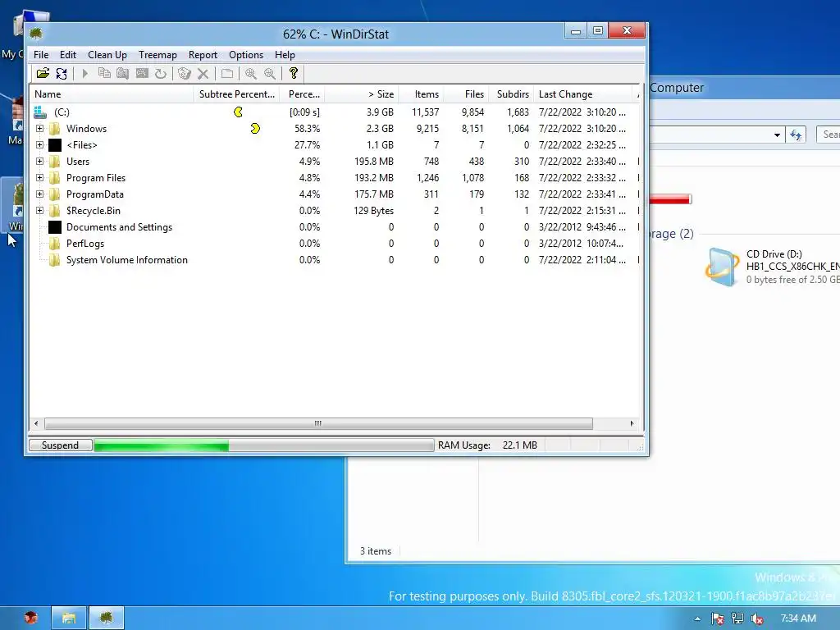Select the PerfLogs folder row

click(x=335, y=244)
